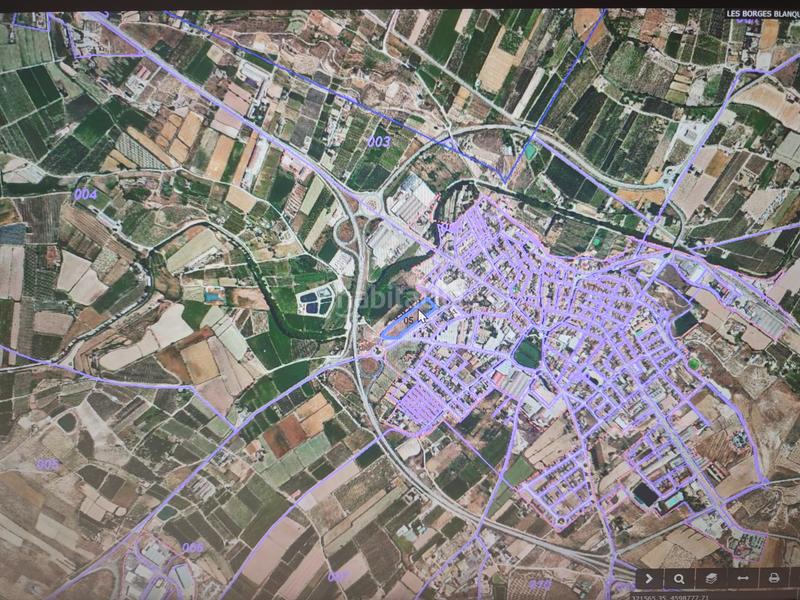
Task: Open the map search magnifier tool
Action: (679, 578)
